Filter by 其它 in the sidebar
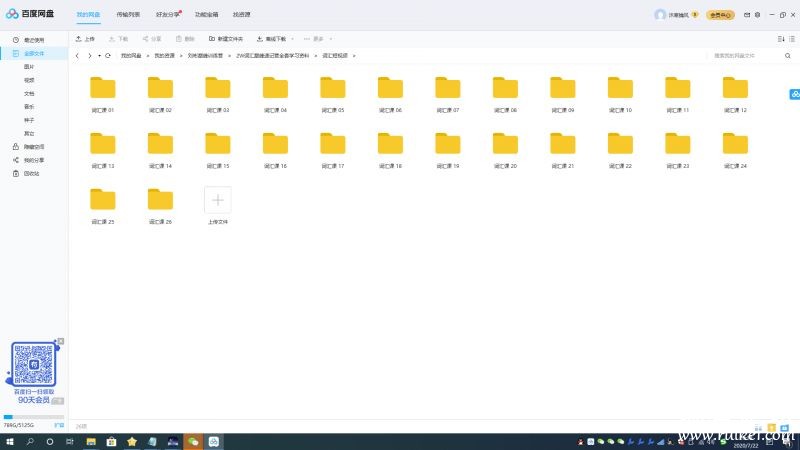800x450 pixels. 29,134
